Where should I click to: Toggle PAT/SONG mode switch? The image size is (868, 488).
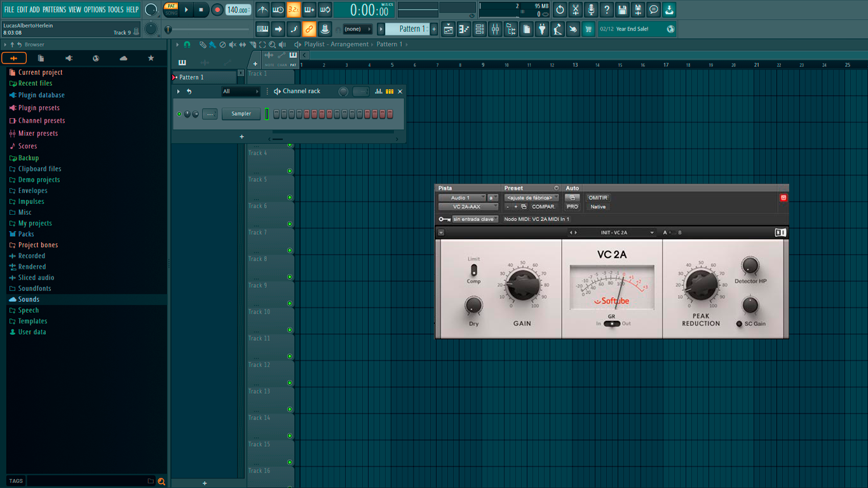[171, 10]
